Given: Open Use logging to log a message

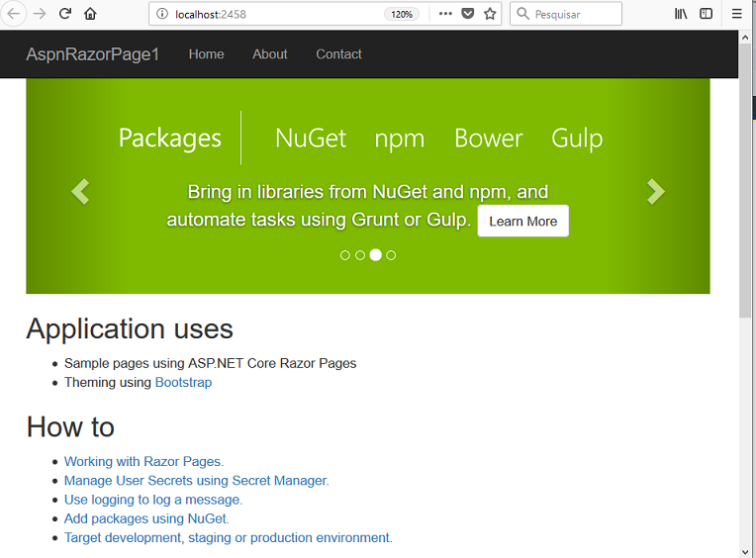Looking at the screenshot, I should click(152, 500).
